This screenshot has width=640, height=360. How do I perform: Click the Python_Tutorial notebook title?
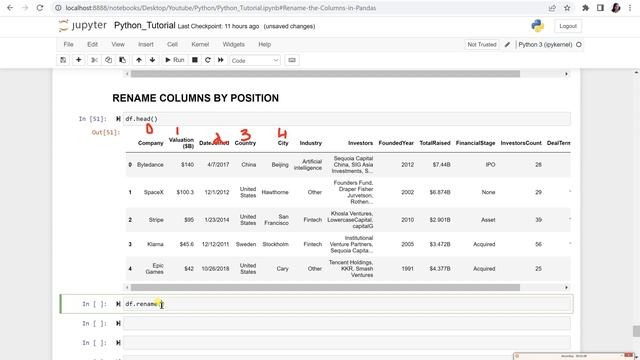(x=144, y=26)
